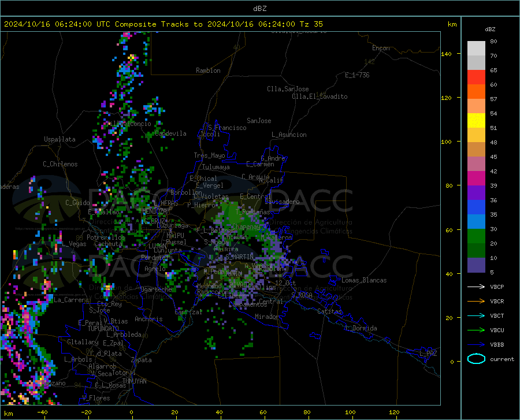Click the L_PAZ label on the map
520x420 pixels.
[428, 354]
